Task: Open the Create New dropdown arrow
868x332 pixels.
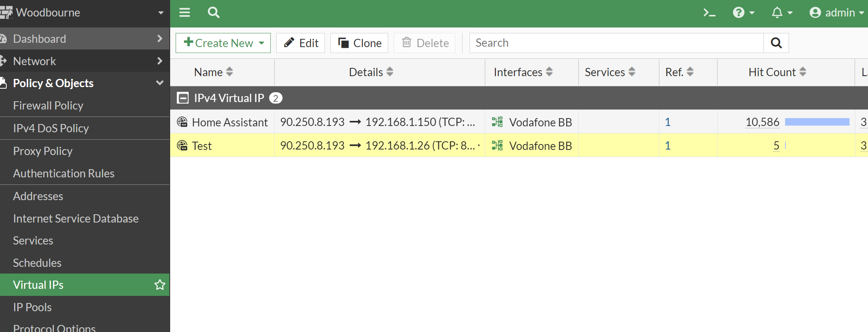Action: coord(261,43)
